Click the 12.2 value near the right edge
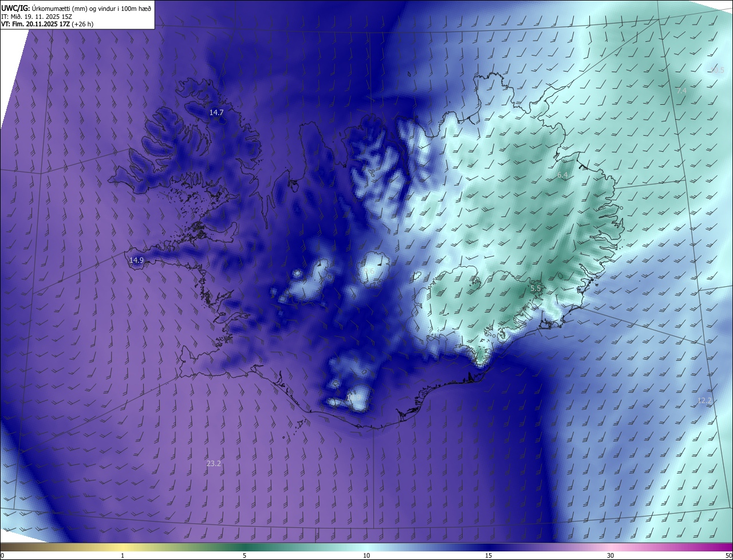Viewport: 733px width, 560px height. 704,400
